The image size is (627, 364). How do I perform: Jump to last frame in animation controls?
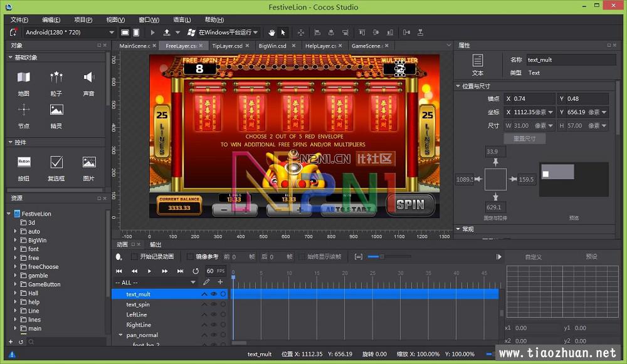(x=181, y=271)
